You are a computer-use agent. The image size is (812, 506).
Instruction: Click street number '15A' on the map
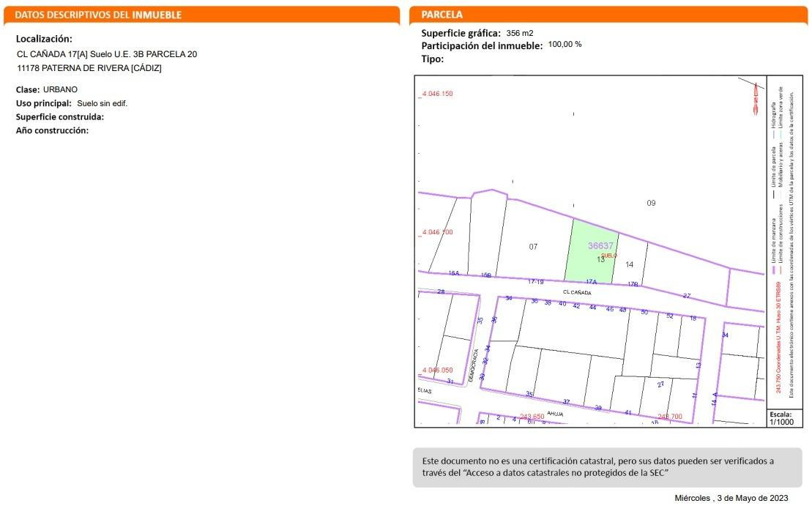click(x=454, y=273)
